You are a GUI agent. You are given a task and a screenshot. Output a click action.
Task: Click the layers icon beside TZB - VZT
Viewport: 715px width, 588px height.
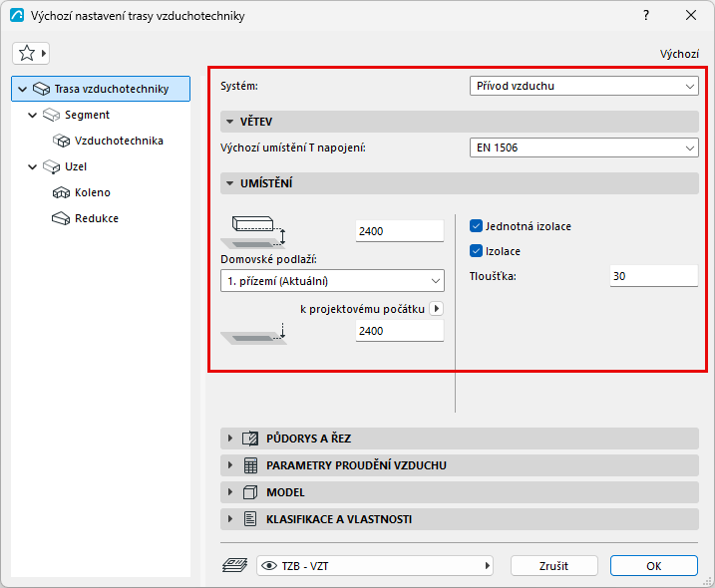pyautogui.click(x=234, y=565)
